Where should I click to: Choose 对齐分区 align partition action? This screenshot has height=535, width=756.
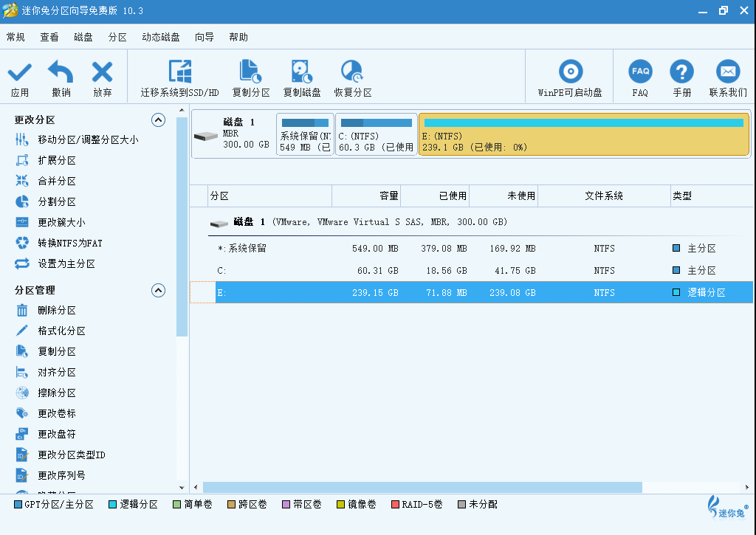(56, 373)
